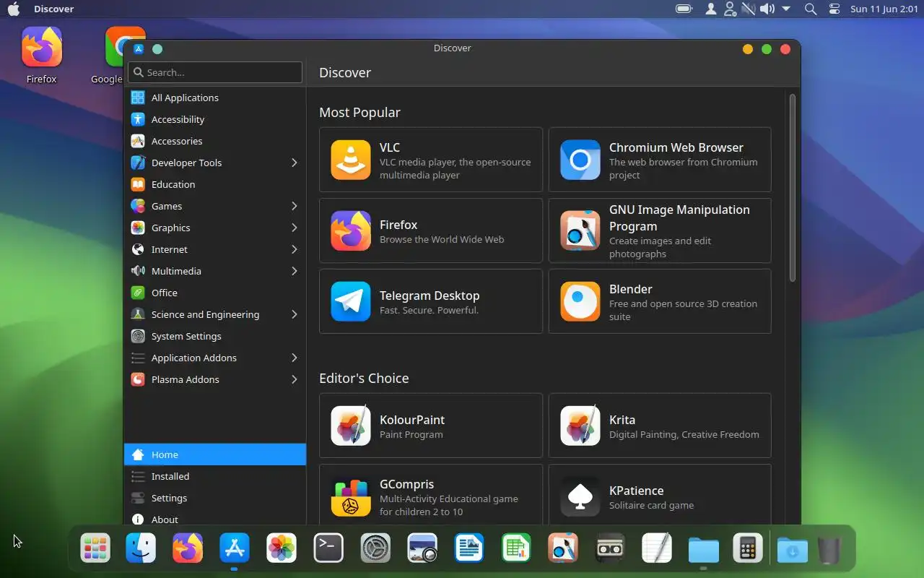Click the Telegram Desktop paper plane icon
Screen dimensions: 924x578
pyautogui.click(x=351, y=301)
